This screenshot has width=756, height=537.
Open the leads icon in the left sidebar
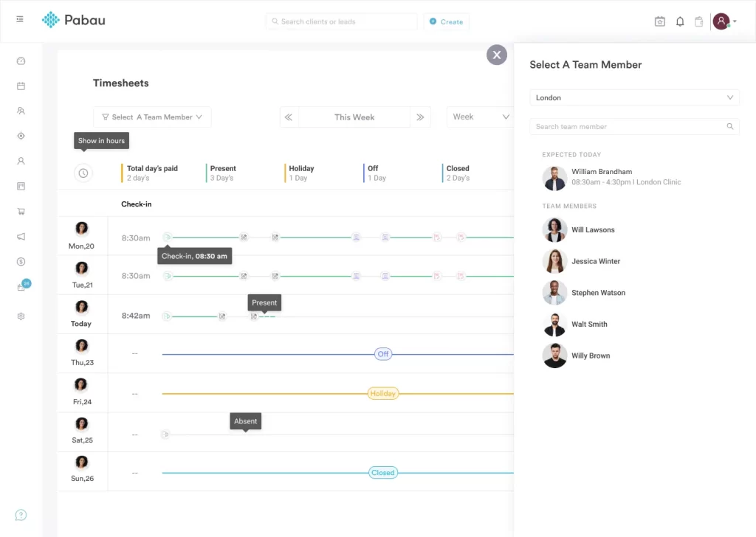(21, 111)
